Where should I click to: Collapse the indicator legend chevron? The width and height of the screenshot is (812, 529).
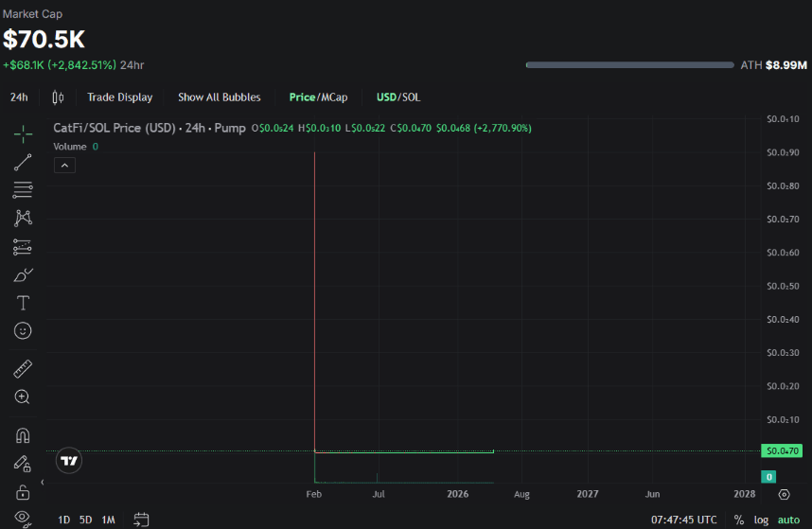[64, 165]
